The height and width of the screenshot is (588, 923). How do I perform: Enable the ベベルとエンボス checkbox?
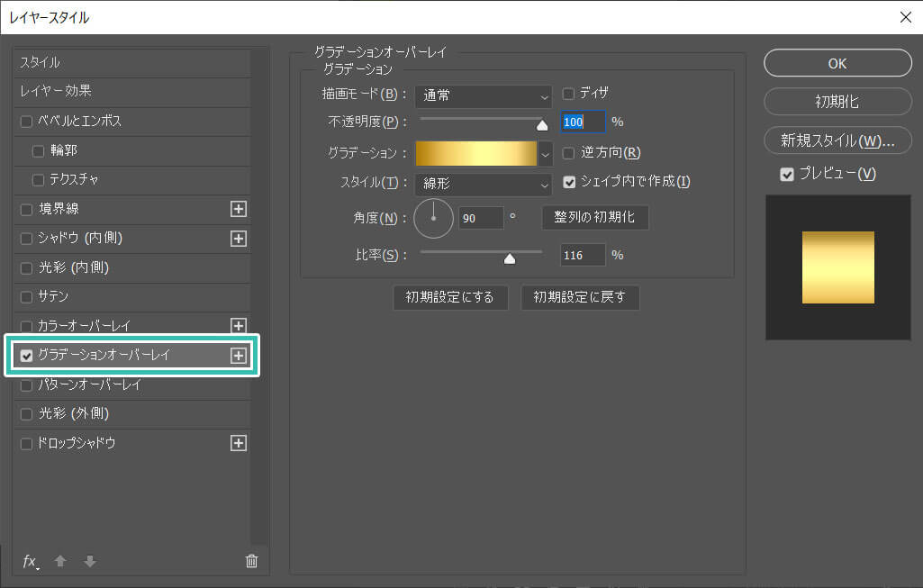26,122
